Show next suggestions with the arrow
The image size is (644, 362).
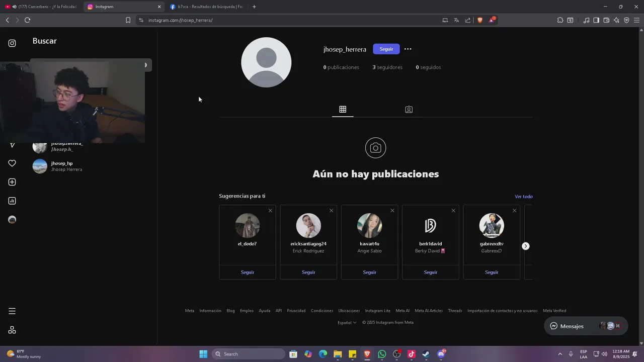525,246
